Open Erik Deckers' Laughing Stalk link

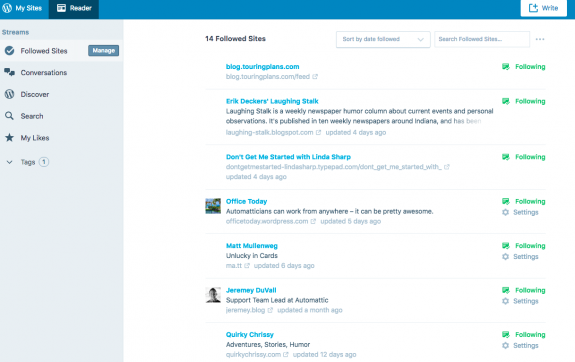click(x=272, y=101)
